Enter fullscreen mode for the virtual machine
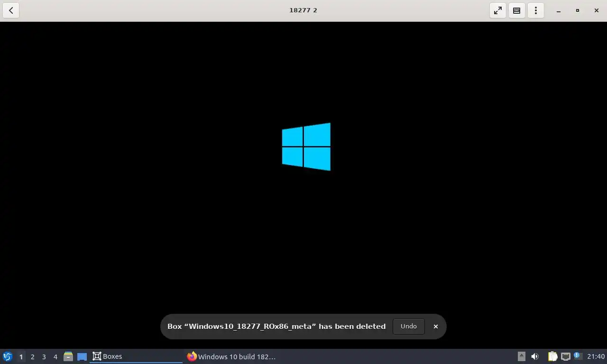The height and width of the screenshot is (364, 607). 498,10
